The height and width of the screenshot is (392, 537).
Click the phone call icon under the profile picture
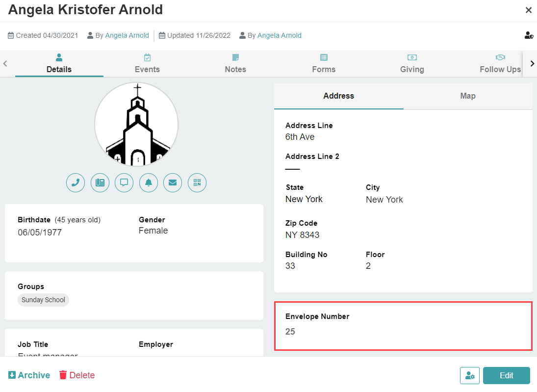[x=76, y=183]
